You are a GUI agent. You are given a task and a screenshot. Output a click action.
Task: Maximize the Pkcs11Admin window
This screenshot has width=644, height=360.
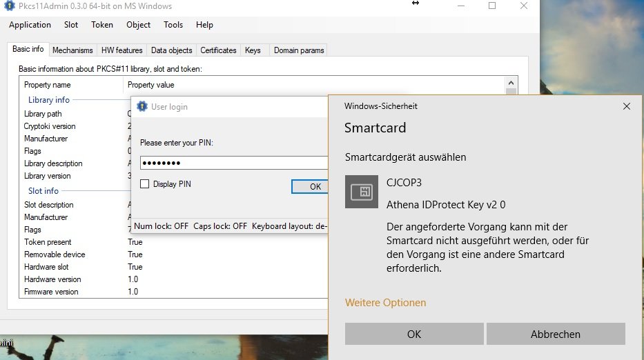point(492,6)
